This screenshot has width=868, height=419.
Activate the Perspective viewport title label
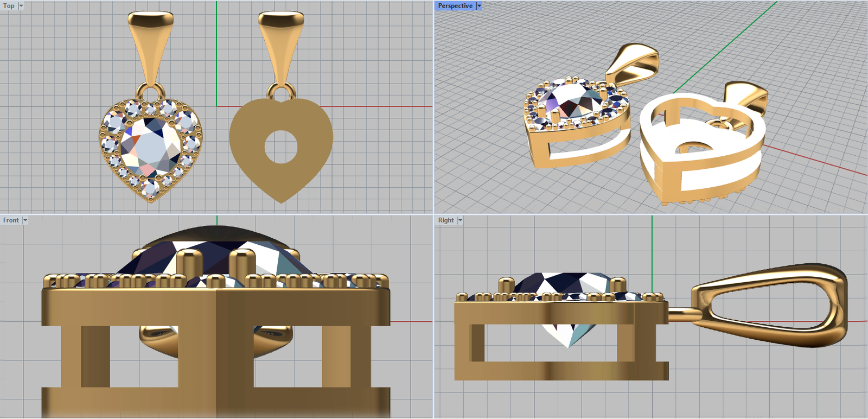pyautogui.click(x=455, y=6)
